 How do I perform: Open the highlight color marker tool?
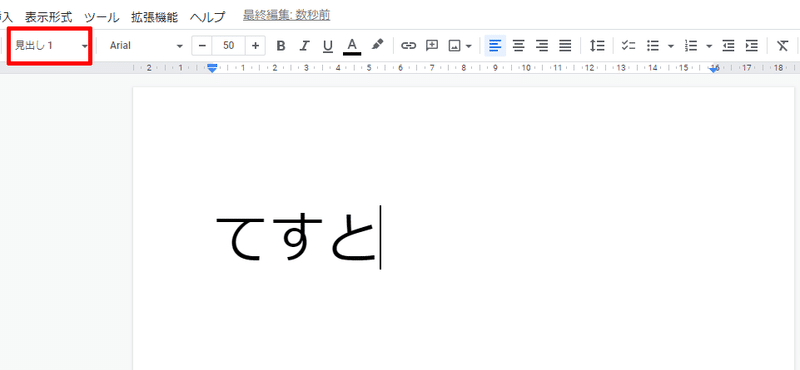(377, 45)
